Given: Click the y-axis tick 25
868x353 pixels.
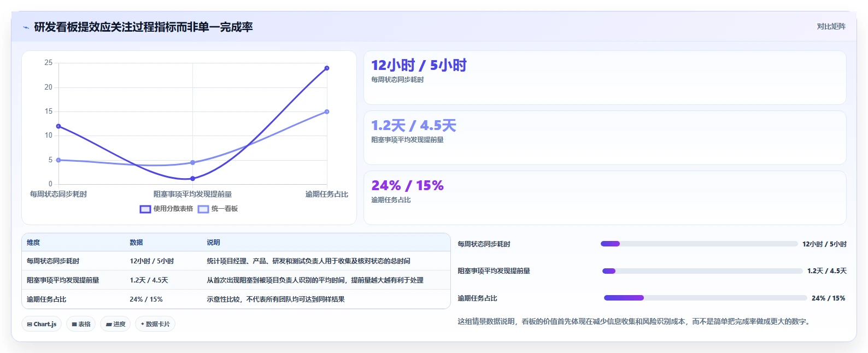Looking at the screenshot, I should coord(49,63).
